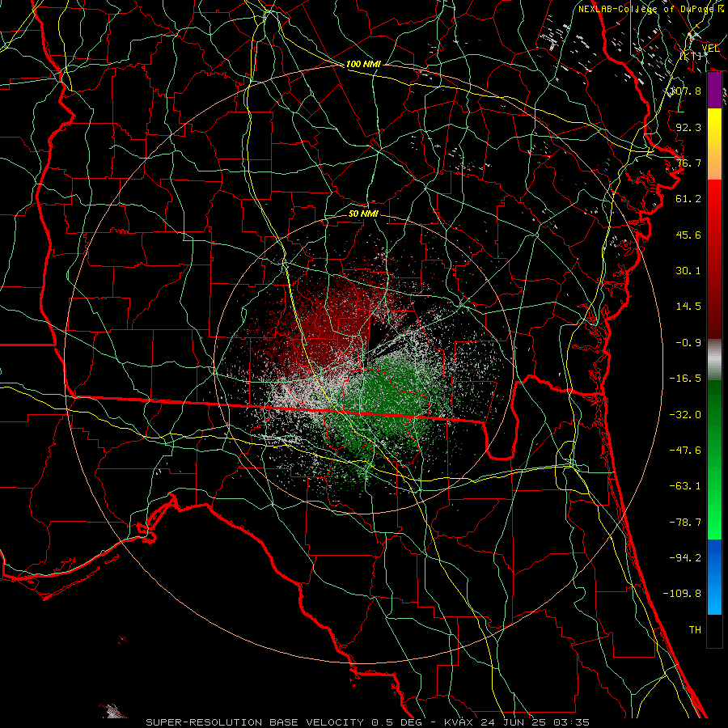
Task: Click the 'TH' legend label
Action: pyautogui.click(x=695, y=630)
